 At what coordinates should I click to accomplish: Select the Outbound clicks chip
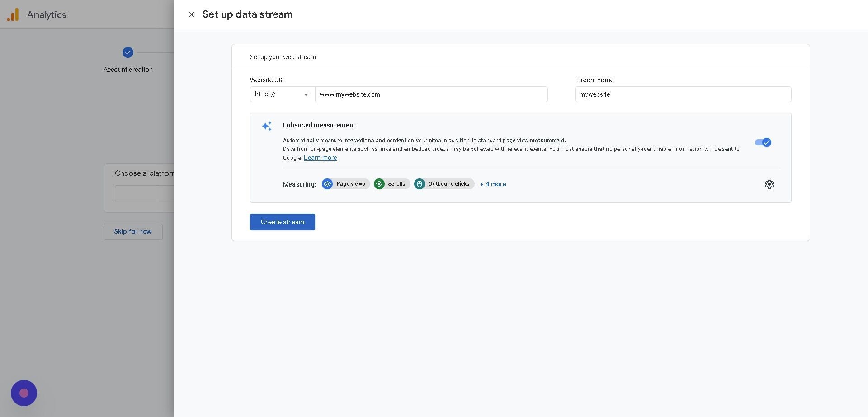449,184
